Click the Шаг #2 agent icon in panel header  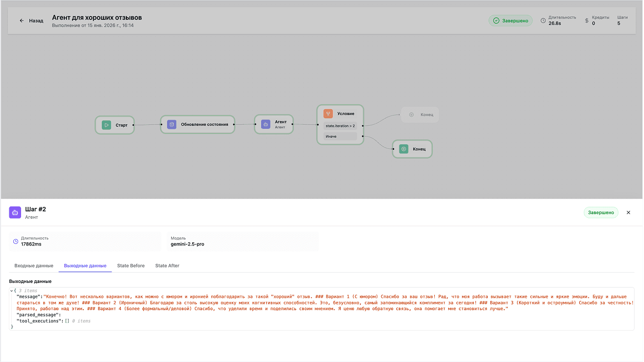[x=15, y=212]
